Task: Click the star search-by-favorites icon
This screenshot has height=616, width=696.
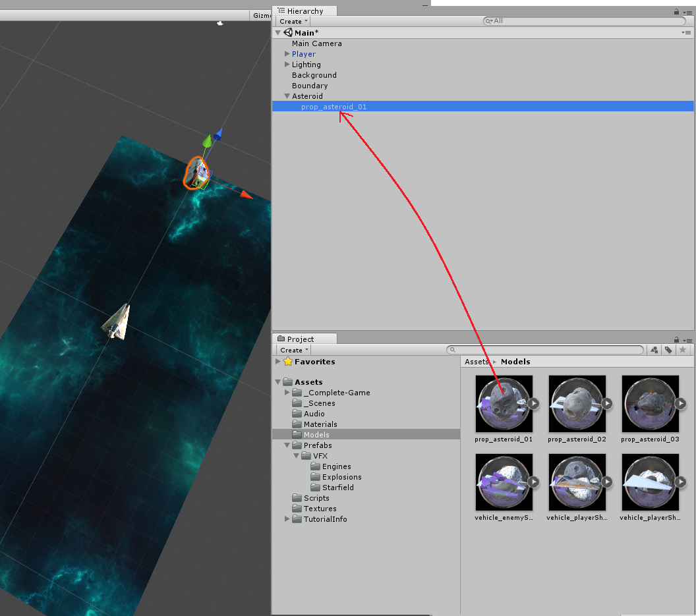Action: pos(683,350)
